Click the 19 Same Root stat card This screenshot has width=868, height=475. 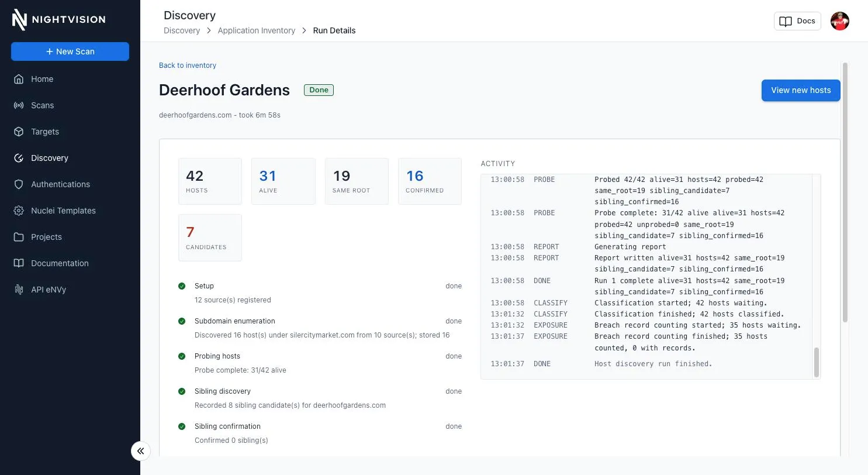click(357, 181)
